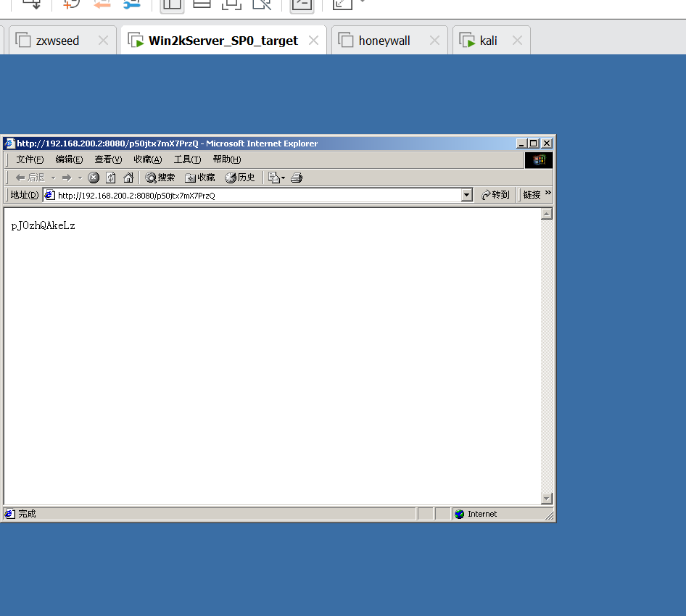Click the VM icon on the kali tab

point(467,41)
